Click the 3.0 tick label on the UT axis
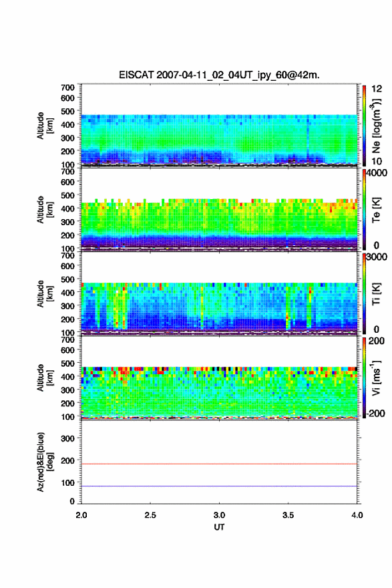 point(219,515)
